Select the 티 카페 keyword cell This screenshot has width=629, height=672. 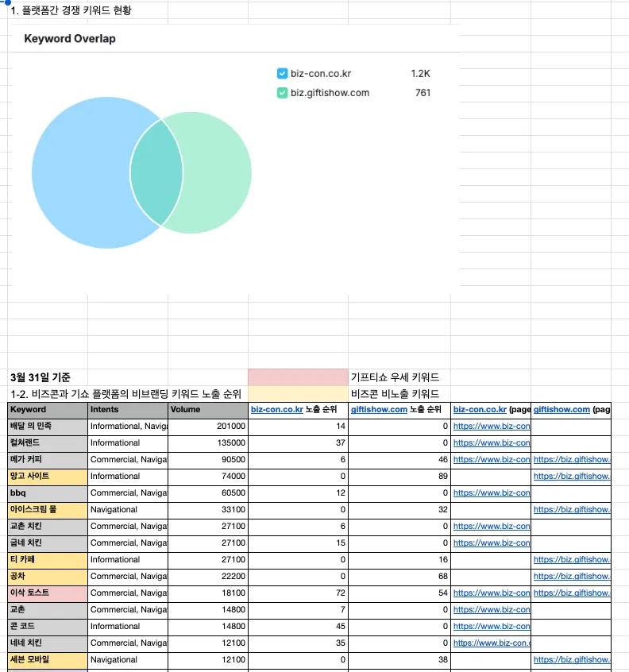(x=48, y=561)
